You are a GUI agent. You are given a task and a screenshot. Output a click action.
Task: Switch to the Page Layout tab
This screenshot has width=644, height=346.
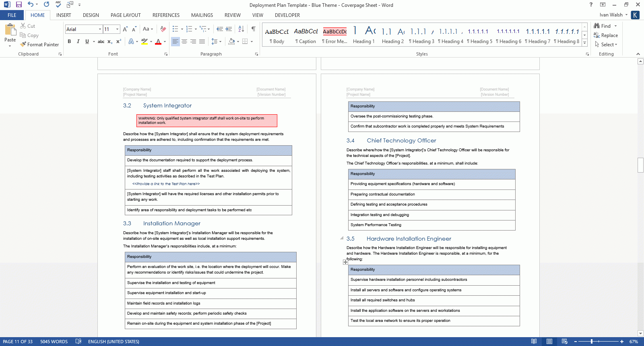tap(126, 15)
